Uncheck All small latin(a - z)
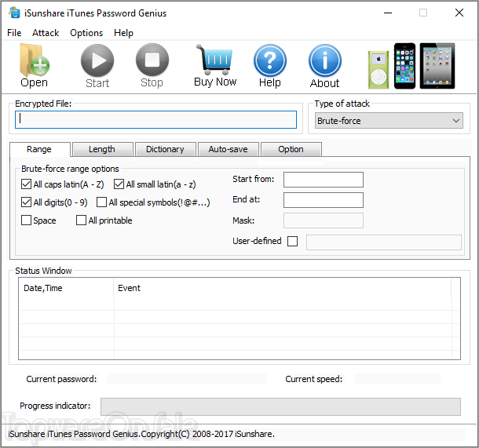The height and width of the screenshot is (448, 479). (119, 184)
